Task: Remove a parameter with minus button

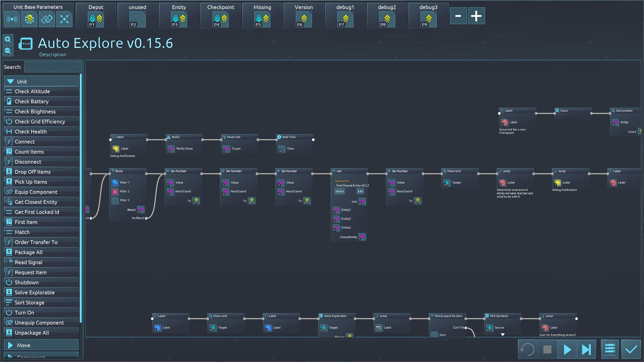Action: [458, 16]
